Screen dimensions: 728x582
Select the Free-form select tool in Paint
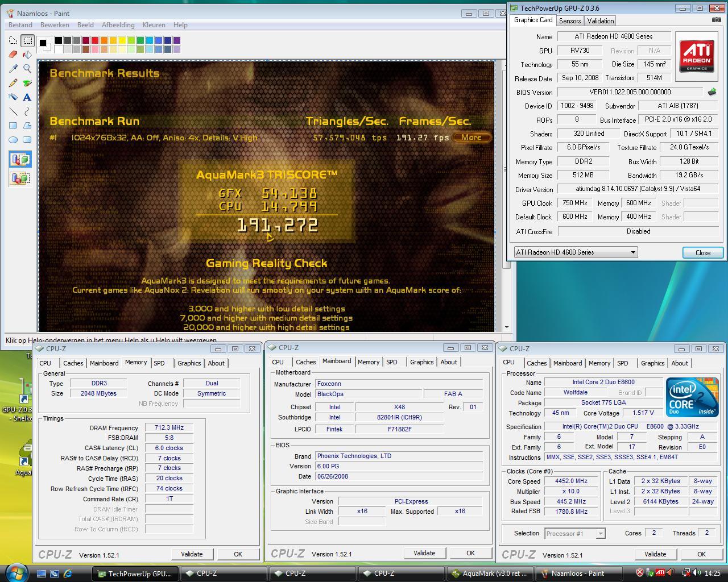click(13, 40)
